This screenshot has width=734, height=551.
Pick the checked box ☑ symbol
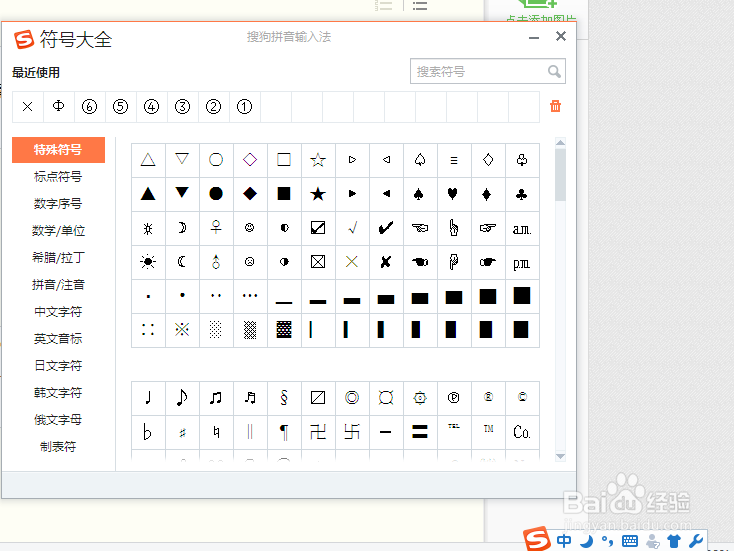click(x=318, y=228)
